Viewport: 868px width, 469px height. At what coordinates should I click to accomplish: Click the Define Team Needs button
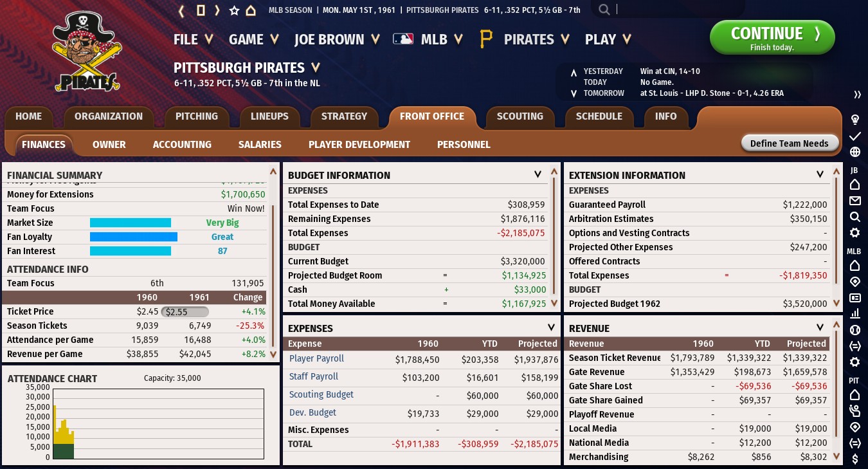click(790, 143)
